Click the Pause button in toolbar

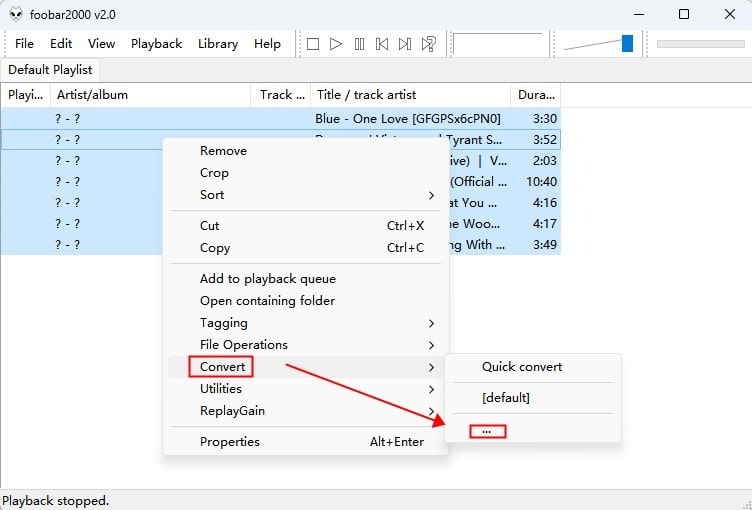click(359, 44)
